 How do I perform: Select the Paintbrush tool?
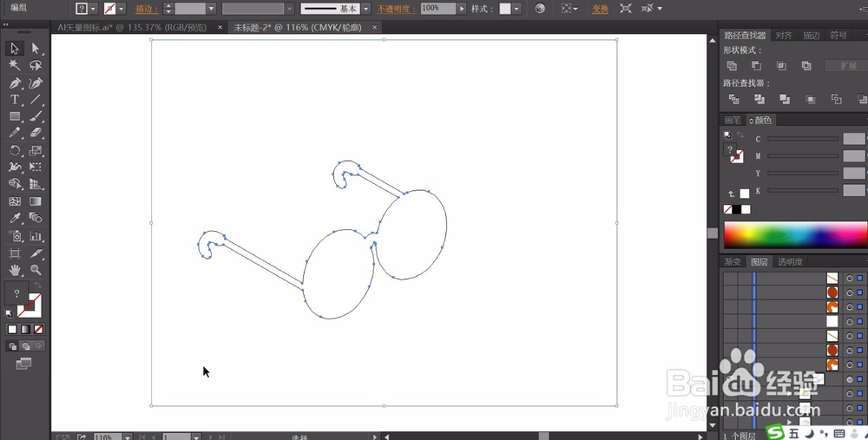pyautogui.click(x=36, y=116)
